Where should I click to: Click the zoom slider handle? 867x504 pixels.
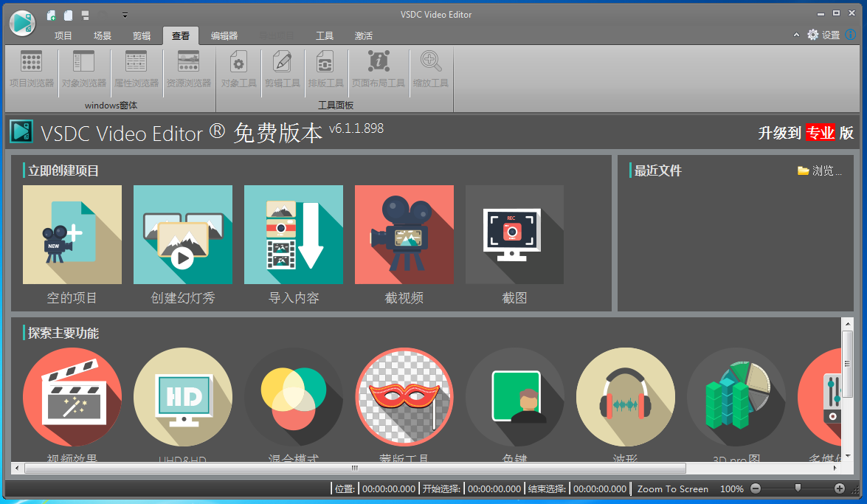798,488
